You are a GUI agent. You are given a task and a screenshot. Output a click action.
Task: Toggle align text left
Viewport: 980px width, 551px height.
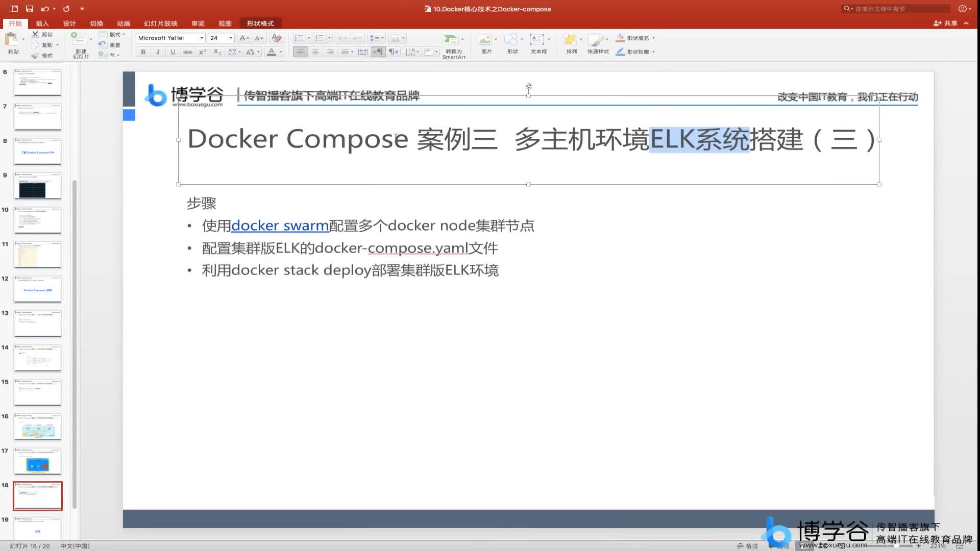coord(301,52)
